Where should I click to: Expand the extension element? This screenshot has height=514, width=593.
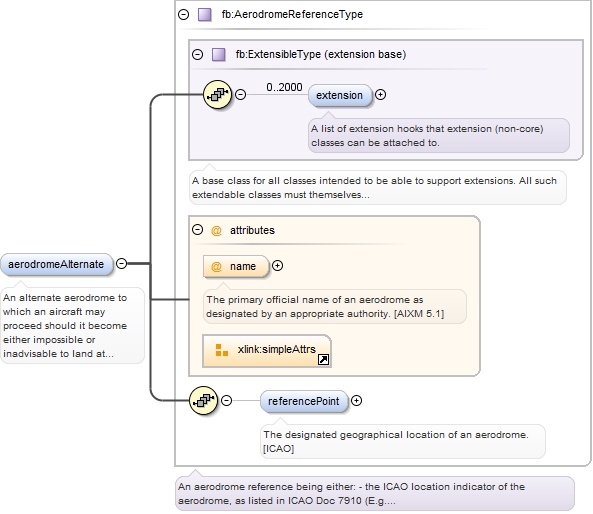click(x=380, y=95)
